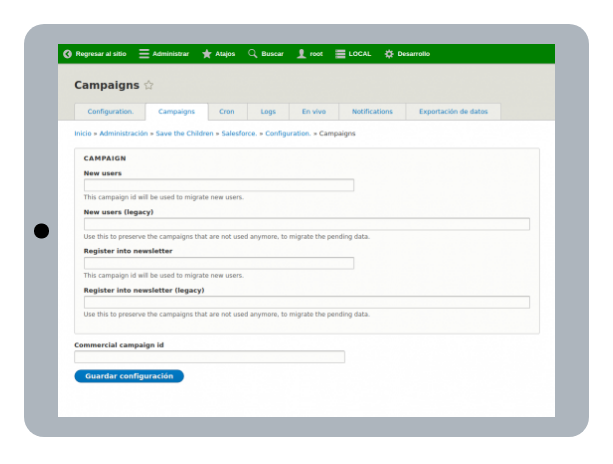This screenshot has height=464, width=613.
Task: Follow the Inicio breadcrumb link
Action: 82,134
